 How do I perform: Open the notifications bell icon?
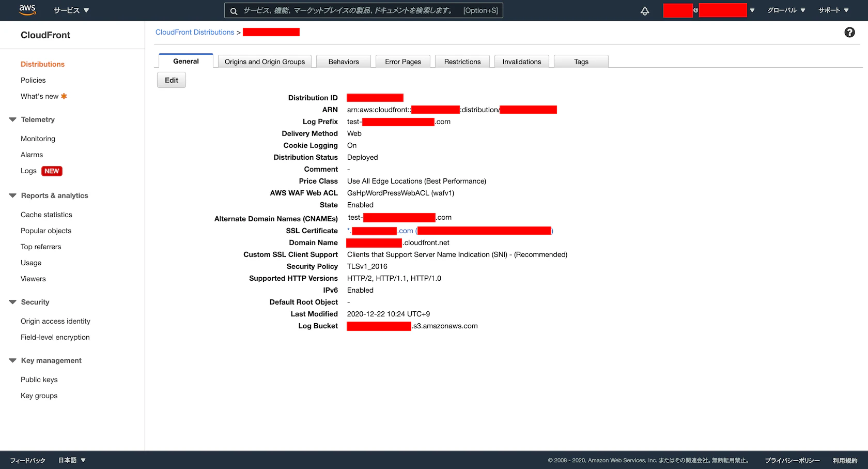click(644, 10)
